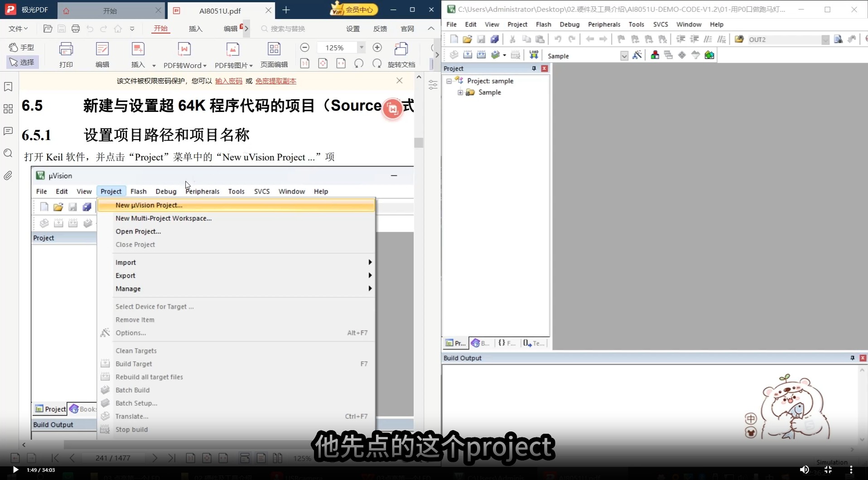Switch to the 插入 ribbon tab

coord(196,29)
